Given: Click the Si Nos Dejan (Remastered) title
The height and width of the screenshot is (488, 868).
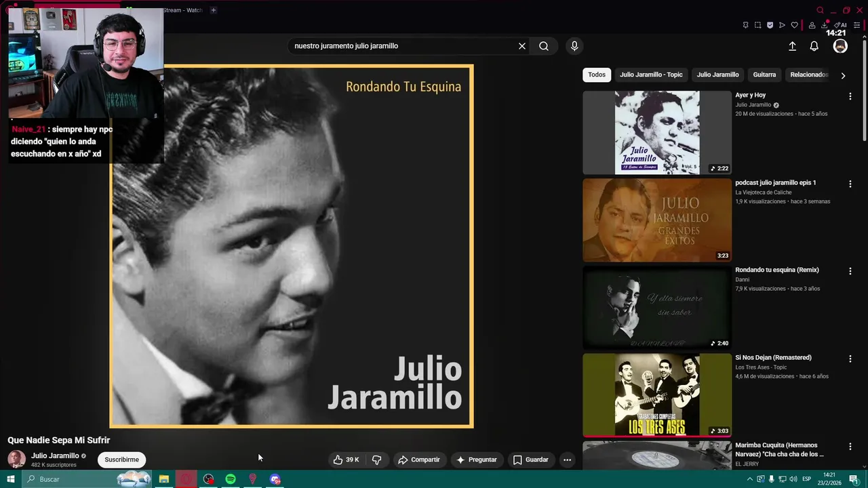Looking at the screenshot, I should pyautogui.click(x=773, y=358).
